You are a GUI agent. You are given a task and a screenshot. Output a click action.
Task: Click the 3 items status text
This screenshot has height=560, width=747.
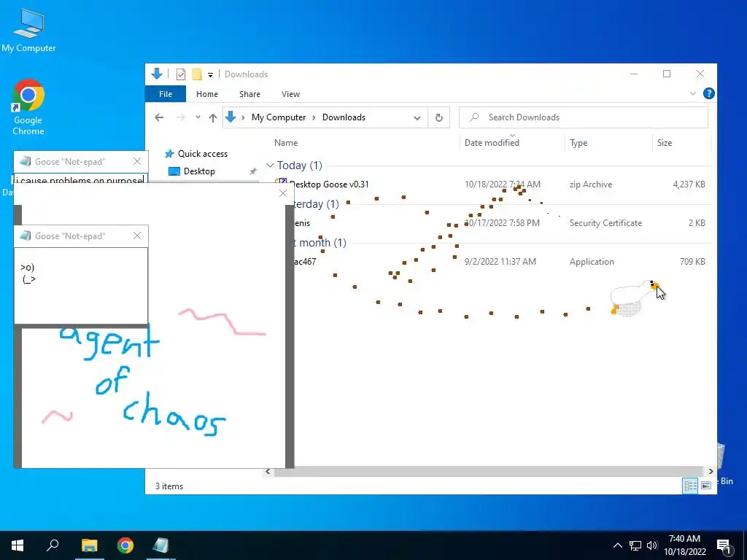coord(169,486)
